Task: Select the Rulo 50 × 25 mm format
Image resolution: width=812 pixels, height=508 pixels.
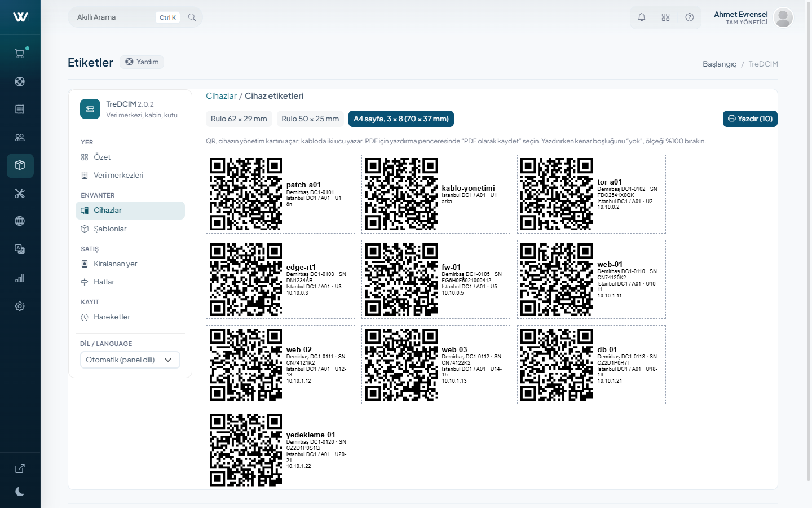Action: (310, 119)
